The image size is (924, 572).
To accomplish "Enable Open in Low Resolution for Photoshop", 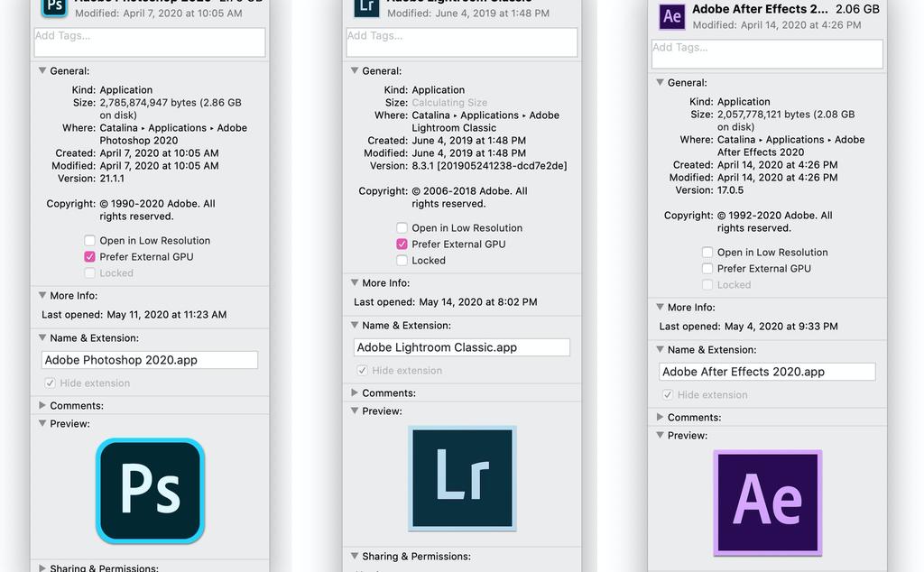I will pyautogui.click(x=89, y=240).
